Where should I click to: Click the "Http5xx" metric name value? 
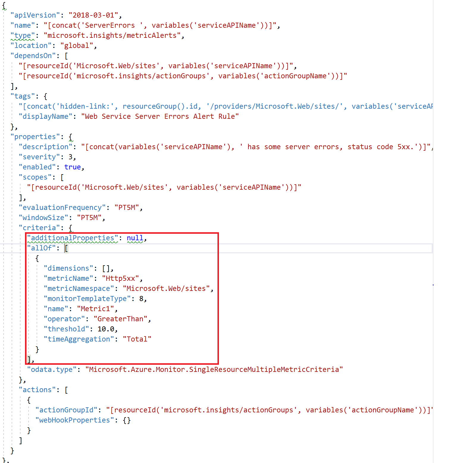[120, 278]
